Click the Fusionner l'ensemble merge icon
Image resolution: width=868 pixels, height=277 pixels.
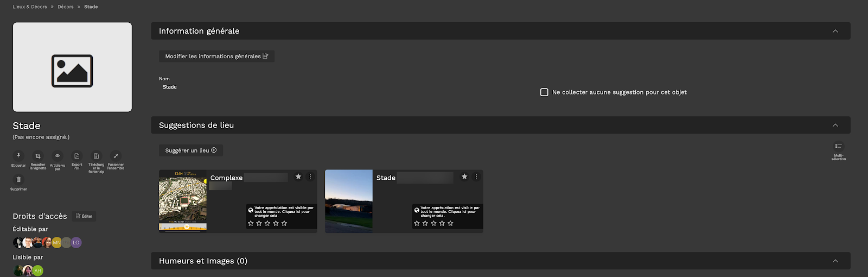click(x=116, y=156)
